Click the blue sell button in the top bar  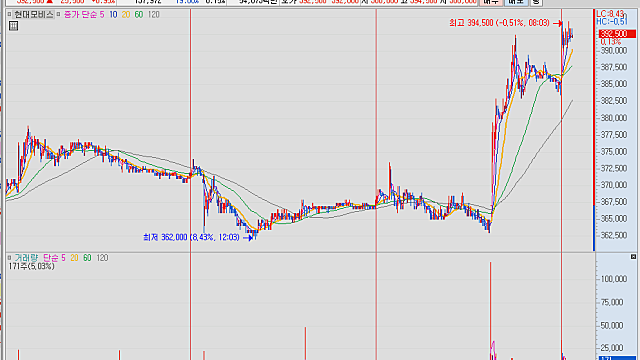tap(516, 2)
